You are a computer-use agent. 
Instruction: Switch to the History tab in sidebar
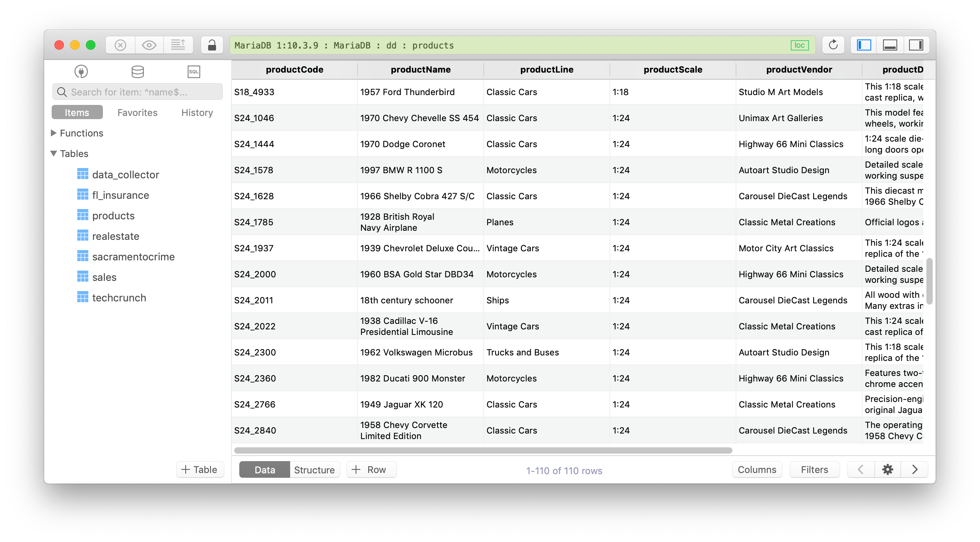197,112
